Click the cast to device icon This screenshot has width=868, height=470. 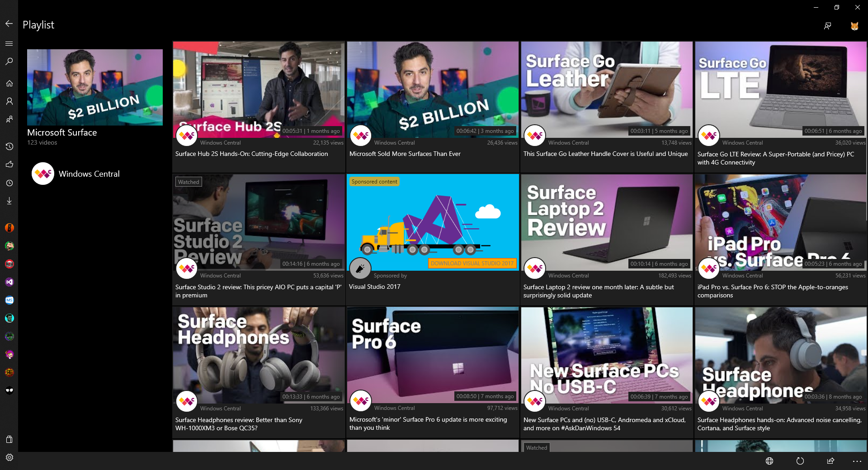click(x=827, y=26)
